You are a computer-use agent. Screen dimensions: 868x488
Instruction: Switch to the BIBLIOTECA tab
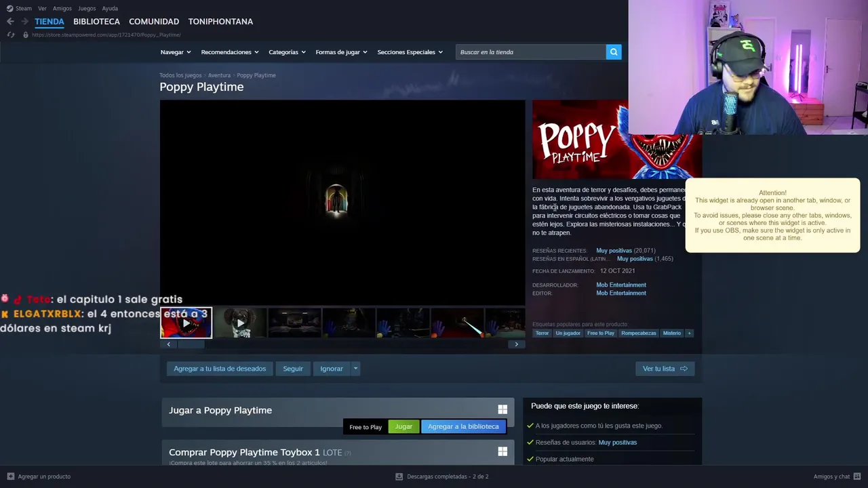click(96, 22)
